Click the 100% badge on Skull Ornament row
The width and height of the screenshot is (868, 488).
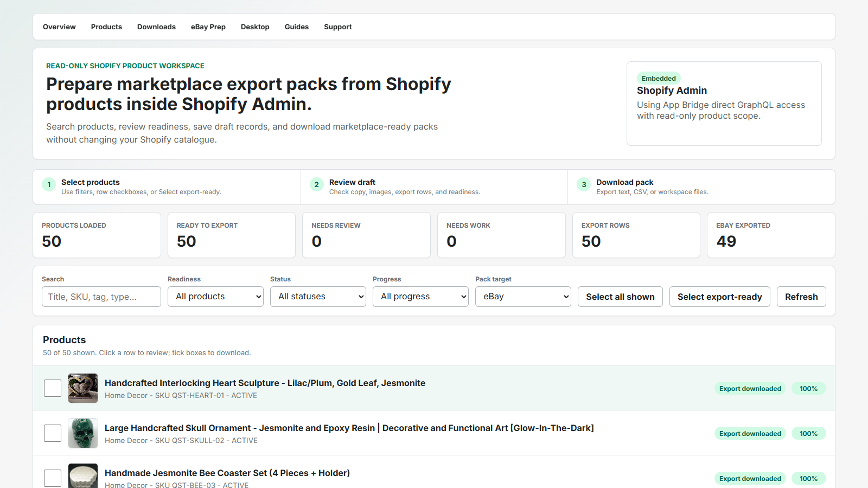808,433
